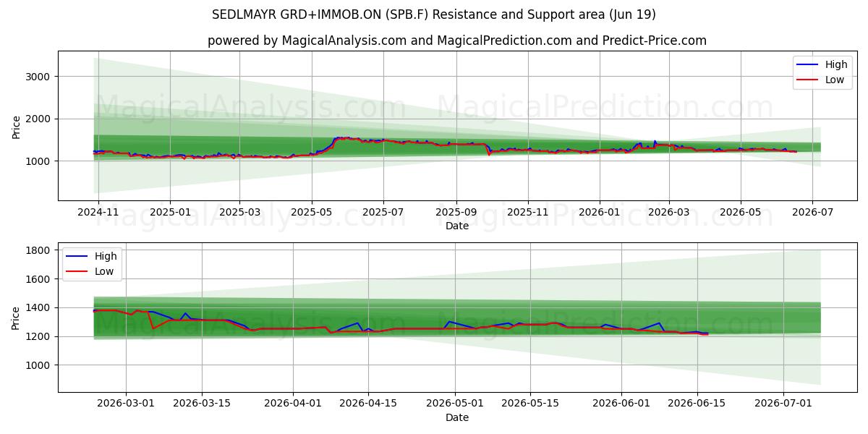This screenshot has height=434, width=868.
Task: Click the '2026-04-01' date tick
Action: (293, 403)
